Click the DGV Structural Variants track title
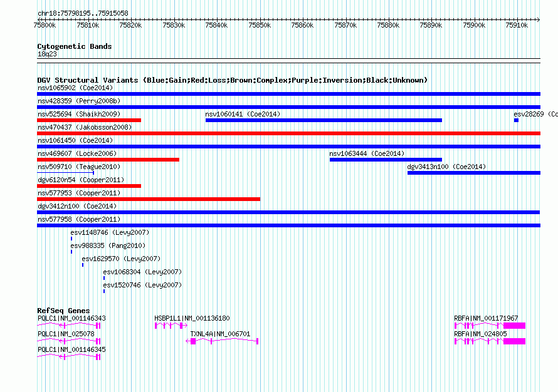558x392 pixels. pyautogui.click(x=233, y=80)
